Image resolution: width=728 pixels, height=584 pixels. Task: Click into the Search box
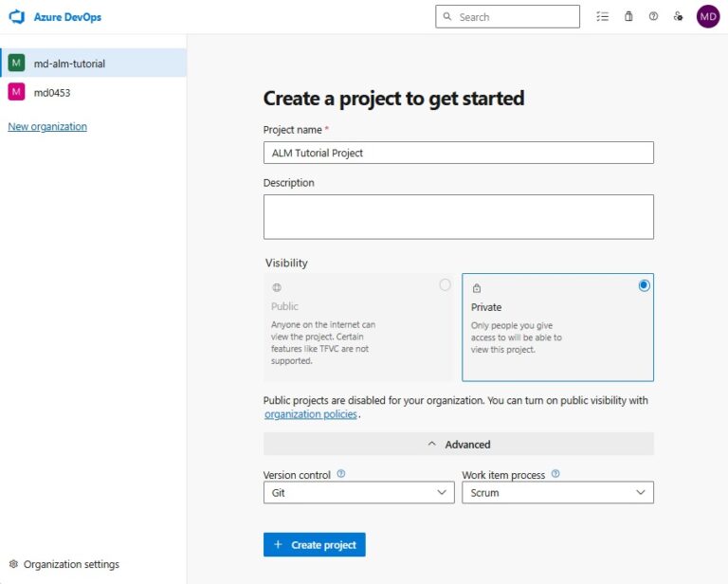pos(507,17)
